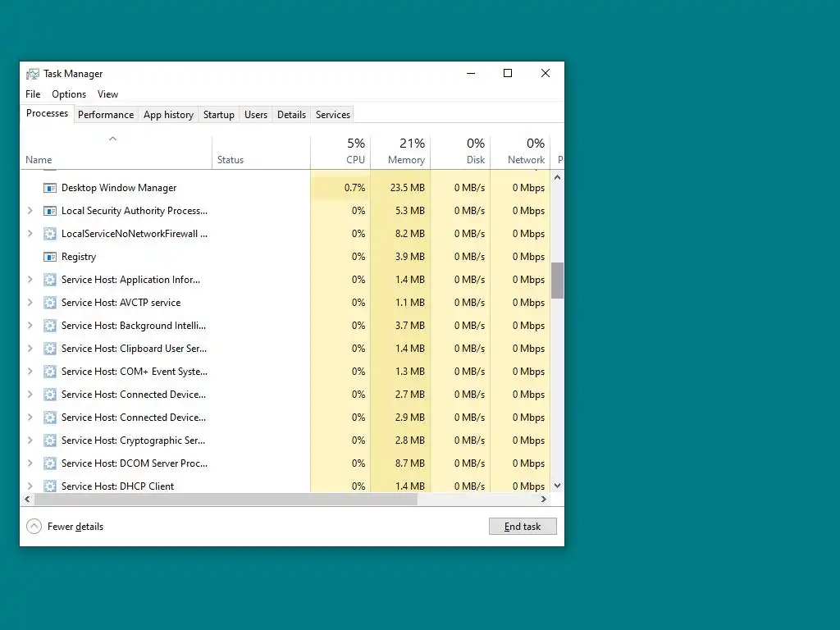840x630 pixels.
Task: Click the COM+ Event System gear icon
Action: pyautogui.click(x=50, y=372)
